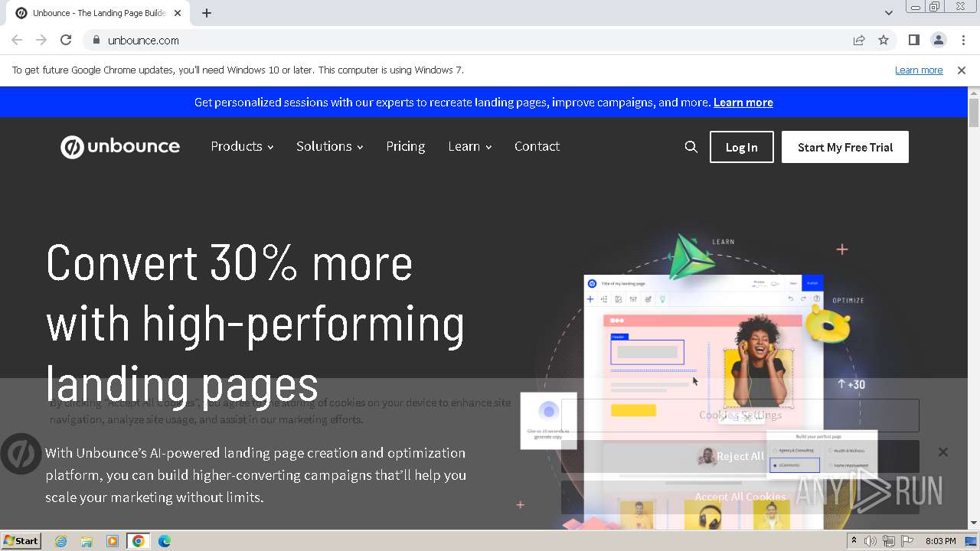Expand the Solutions menu
980x551 pixels.
pyautogui.click(x=329, y=146)
